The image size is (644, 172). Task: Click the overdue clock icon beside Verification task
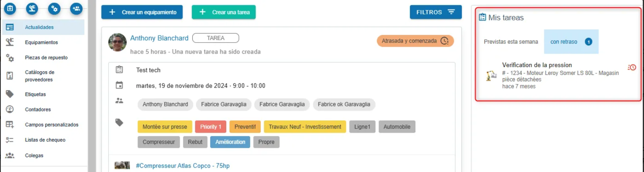point(632,68)
